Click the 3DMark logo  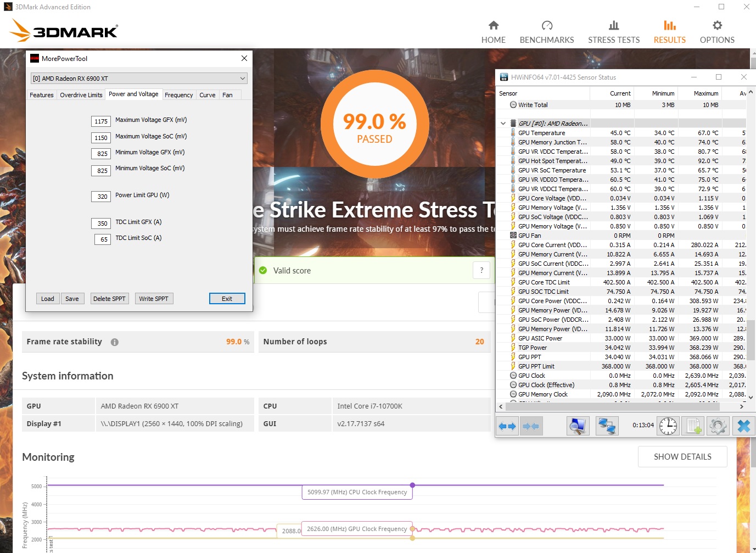(64, 30)
